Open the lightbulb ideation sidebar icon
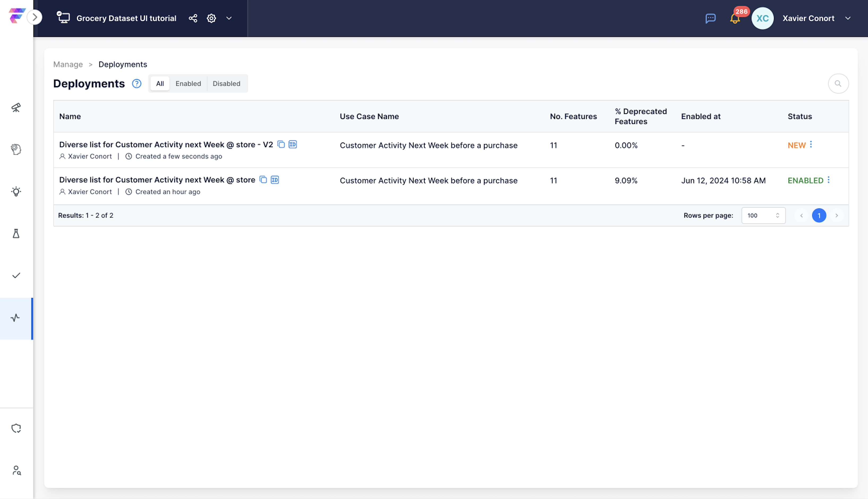 tap(16, 191)
